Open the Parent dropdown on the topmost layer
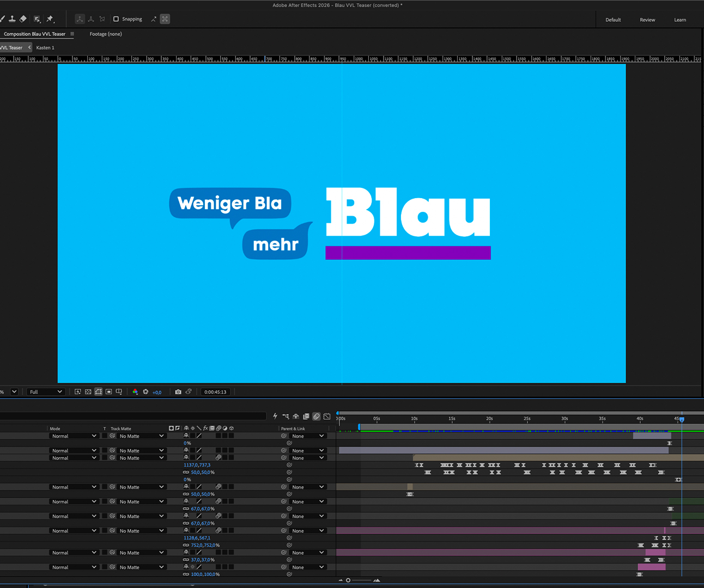This screenshot has height=588, width=704. 307,436
